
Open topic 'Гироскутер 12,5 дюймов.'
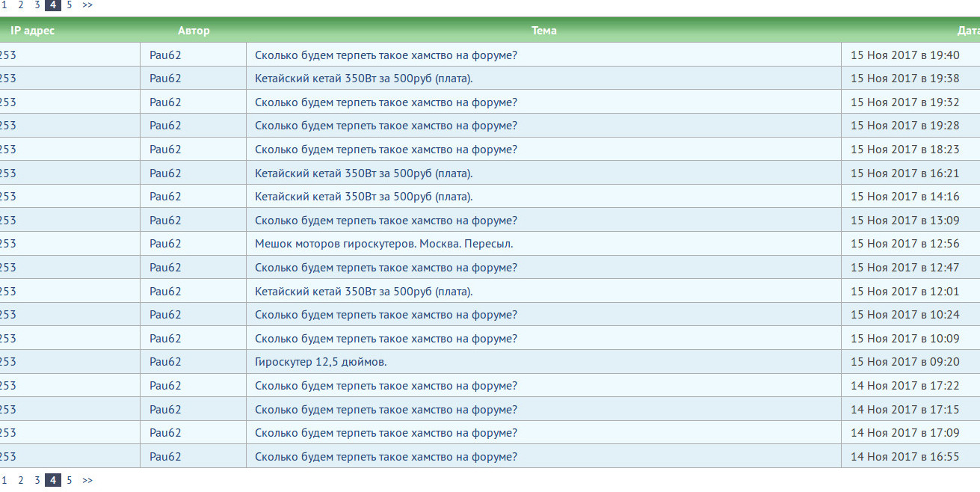tap(321, 362)
